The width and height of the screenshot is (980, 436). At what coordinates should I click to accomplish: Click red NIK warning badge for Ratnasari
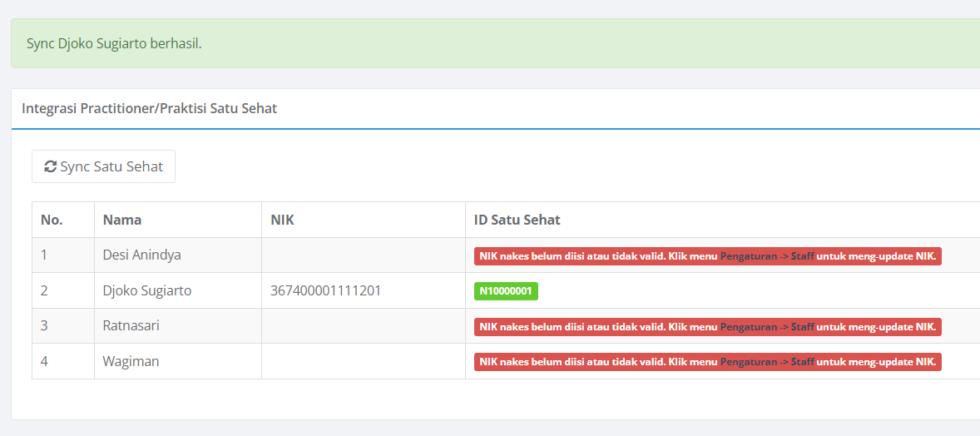tap(707, 326)
